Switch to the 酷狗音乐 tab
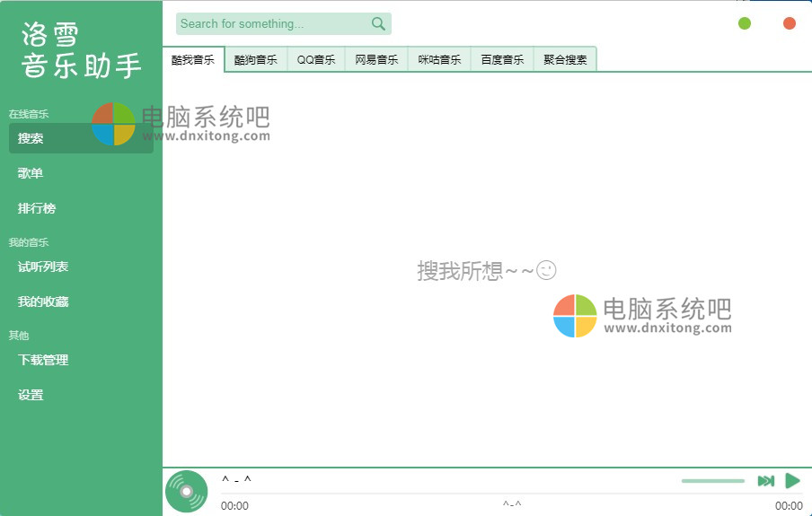Image resolution: width=812 pixels, height=516 pixels. [x=256, y=60]
